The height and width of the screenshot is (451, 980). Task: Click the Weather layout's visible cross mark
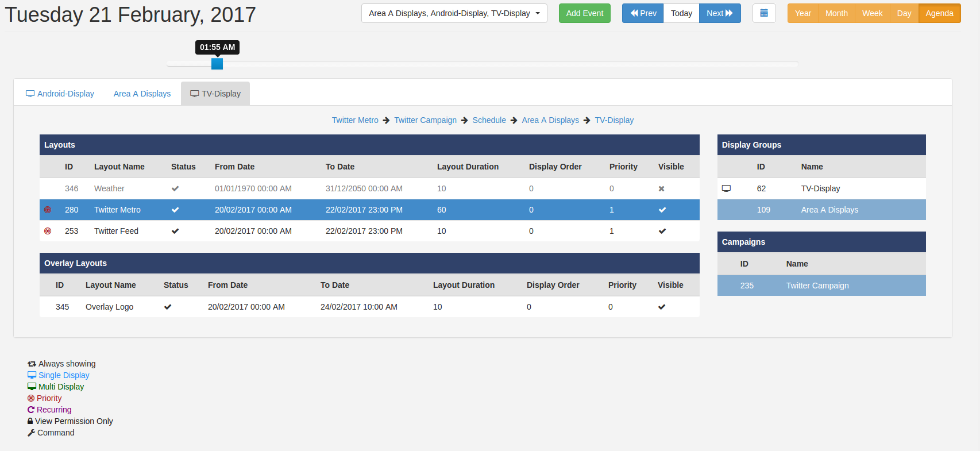coord(661,188)
